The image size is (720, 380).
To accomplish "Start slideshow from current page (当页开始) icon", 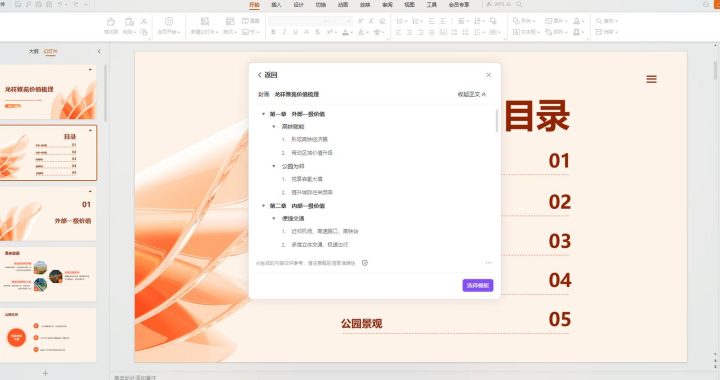I will coord(169,22).
